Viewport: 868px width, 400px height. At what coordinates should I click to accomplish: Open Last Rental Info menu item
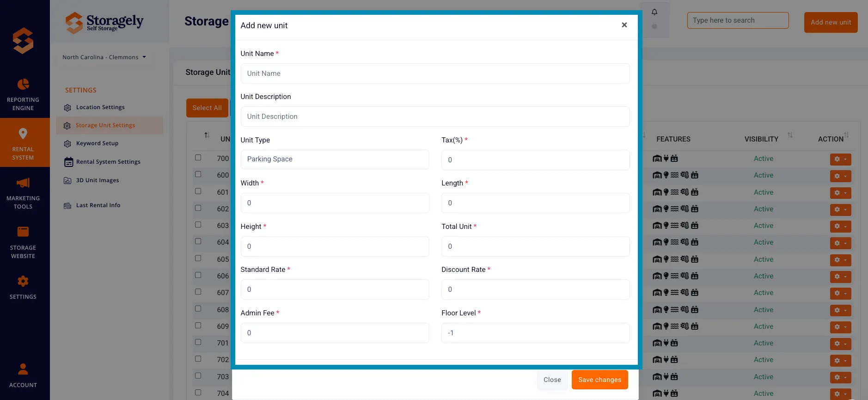point(98,205)
